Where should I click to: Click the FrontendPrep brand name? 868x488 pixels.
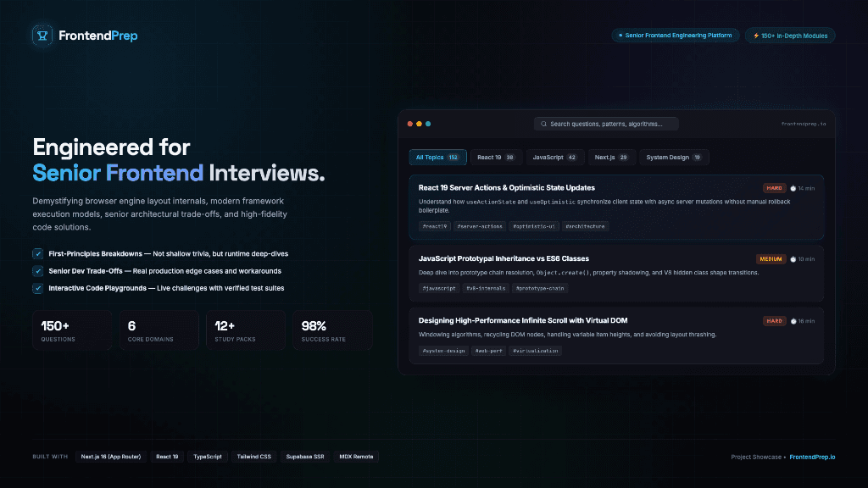point(98,36)
